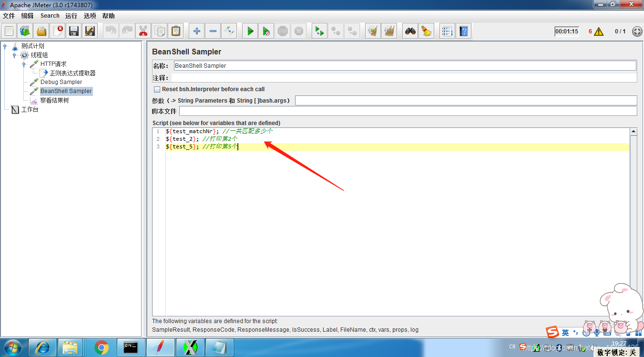Save the test plan with floppy icon
Viewport: 644px width, 357px height.
pyautogui.click(x=74, y=31)
